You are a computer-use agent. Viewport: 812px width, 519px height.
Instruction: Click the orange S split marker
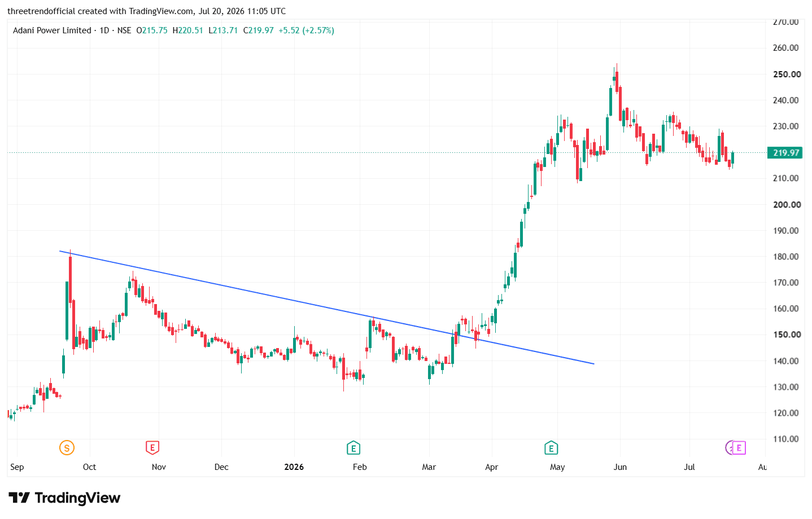pyautogui.click(x=67, y=448)
